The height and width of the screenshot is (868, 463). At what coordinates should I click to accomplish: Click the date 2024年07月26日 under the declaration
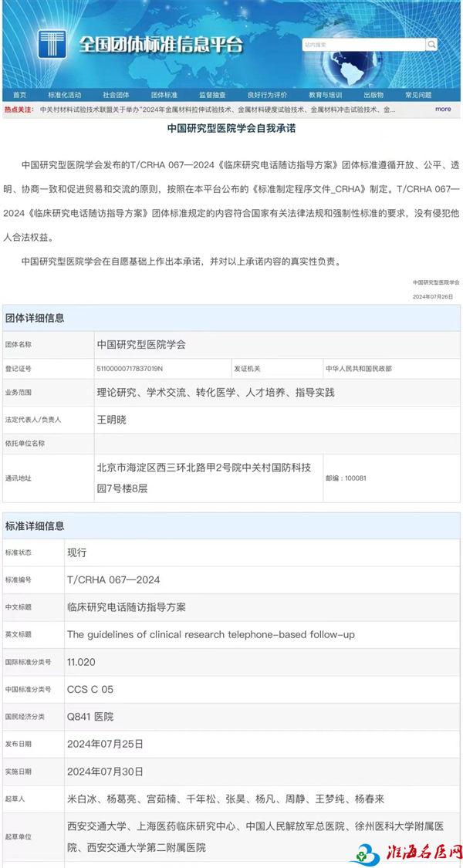(433, 297)
